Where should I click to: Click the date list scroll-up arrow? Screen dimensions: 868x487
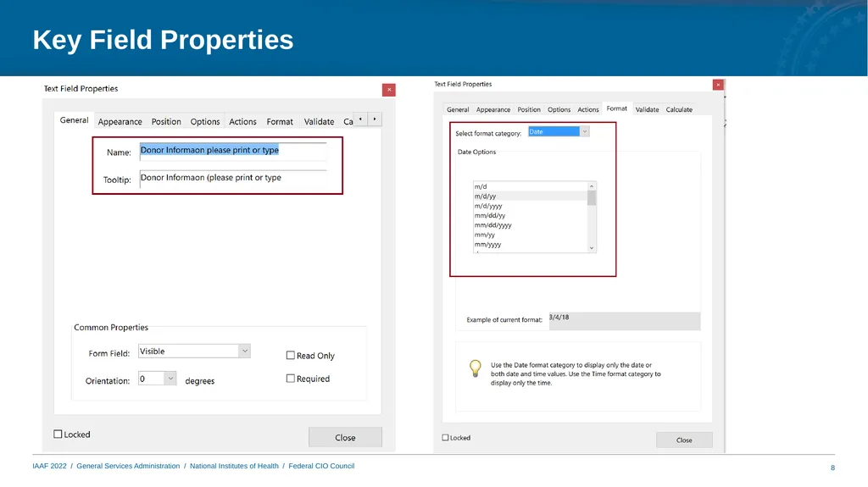(592, 186)
